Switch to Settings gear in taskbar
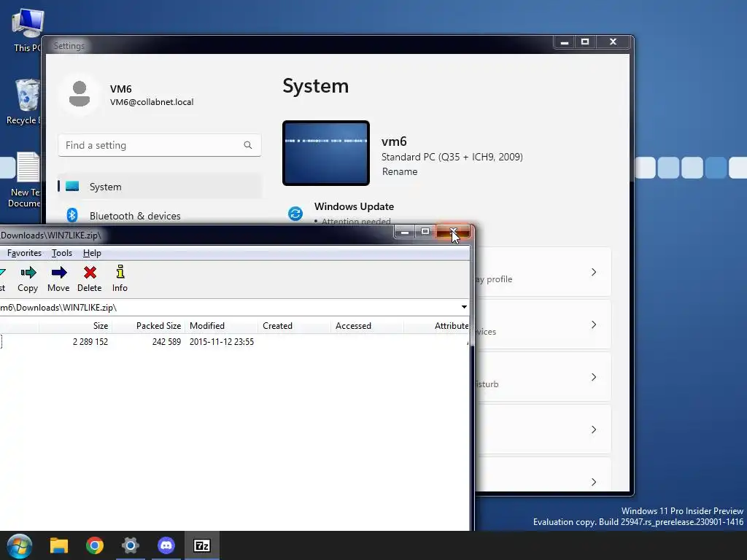Screen dimensions: 747x560 131,545
